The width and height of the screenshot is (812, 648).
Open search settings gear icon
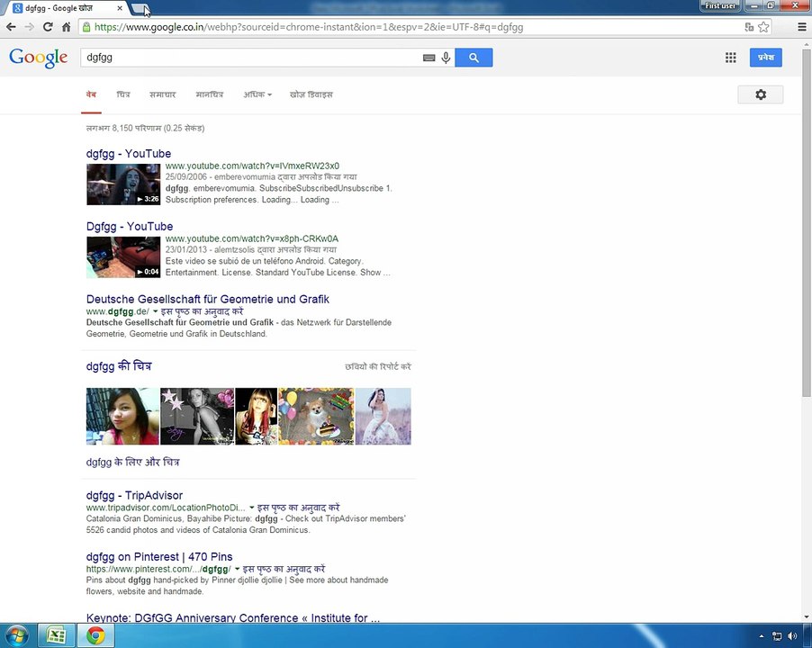pyautogui.click(x=760, y=94)
